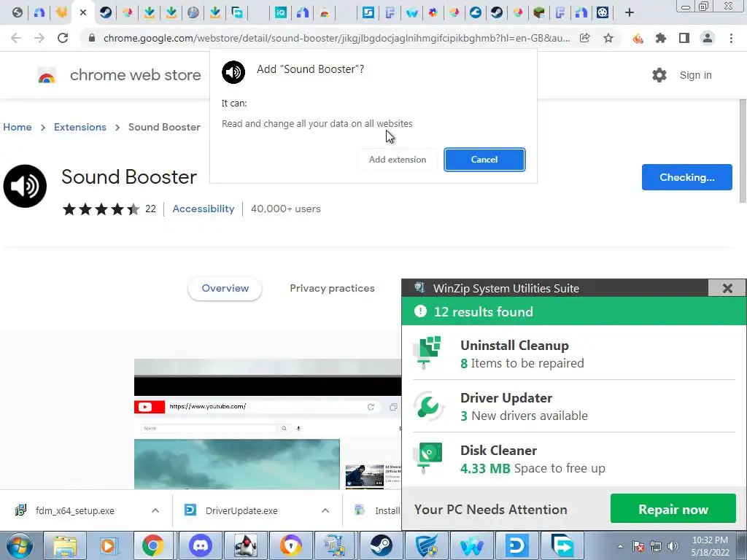Click the 22 ratings count
This screenshot has height=560, width=747.
click(150, 209)
